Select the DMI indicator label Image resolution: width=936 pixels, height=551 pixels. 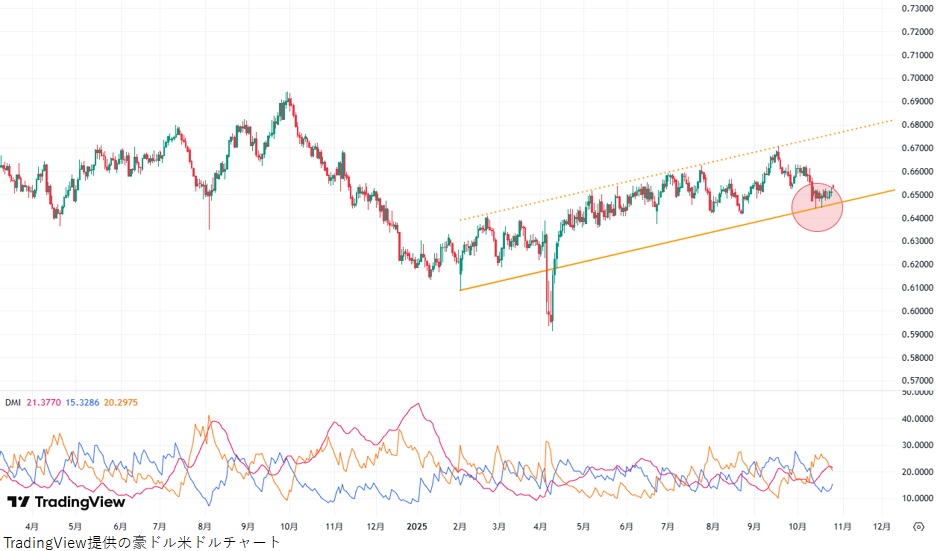coord(12,402)
